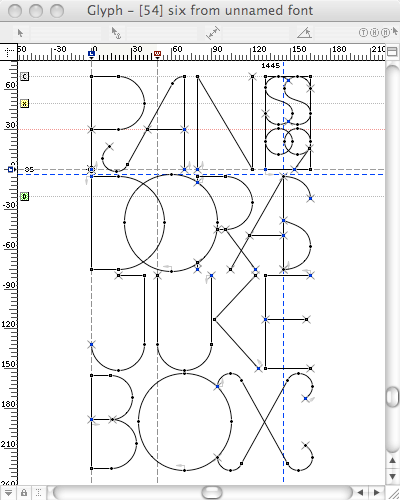Click the scroll left arrow
Screen dimensions: 400x500
point(361,492)
